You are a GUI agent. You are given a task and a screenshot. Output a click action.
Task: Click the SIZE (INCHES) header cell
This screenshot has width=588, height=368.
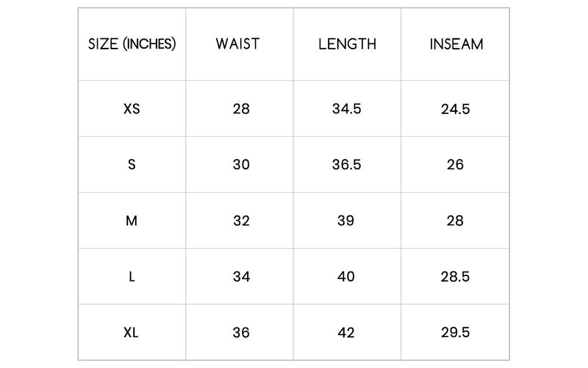132,43
